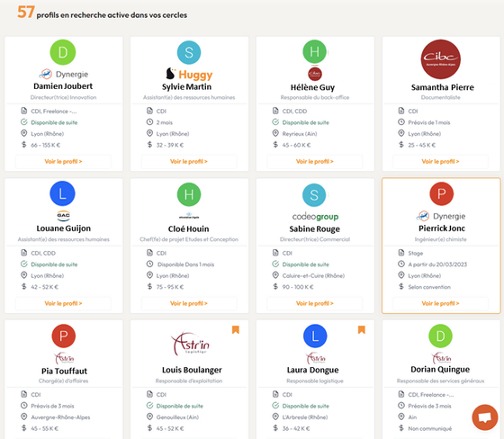Image resolution: width=504 pixels, height=439 pixels.
Task: Open the Cibc logo on Samantha Pierre's card
Action: coord(441,59)
